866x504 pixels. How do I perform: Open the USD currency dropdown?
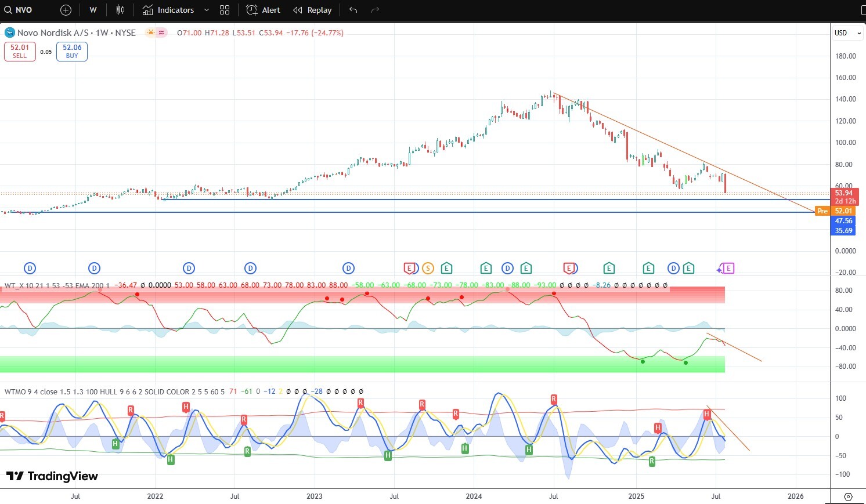coord(847,33)
